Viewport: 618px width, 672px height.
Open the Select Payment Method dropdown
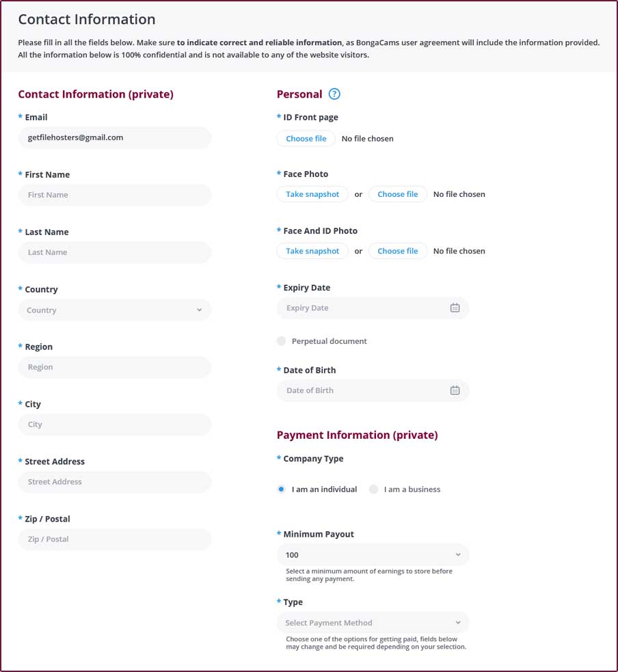tap(373, 623)
